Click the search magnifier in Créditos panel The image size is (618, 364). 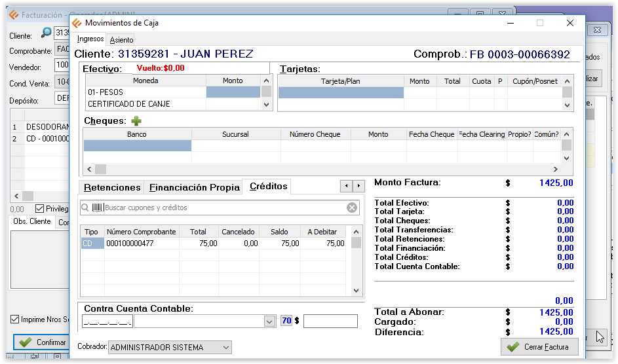(85, 208)
